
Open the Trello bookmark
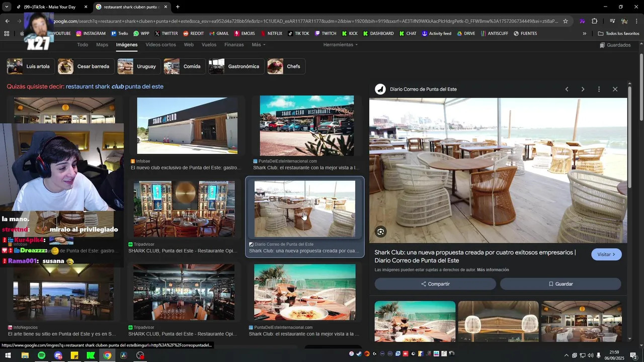[119, 34]
